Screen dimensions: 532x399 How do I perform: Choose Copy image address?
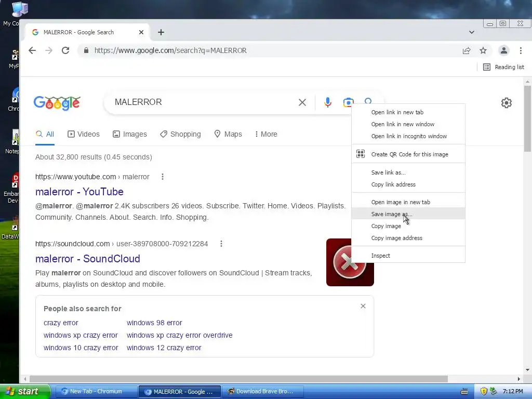click(x=408, y=238)
